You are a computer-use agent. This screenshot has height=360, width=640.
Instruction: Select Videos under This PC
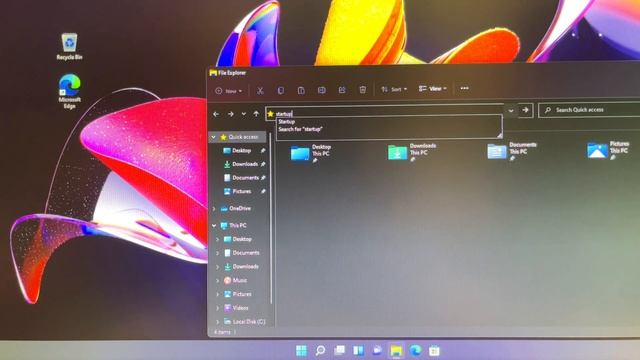236,308
